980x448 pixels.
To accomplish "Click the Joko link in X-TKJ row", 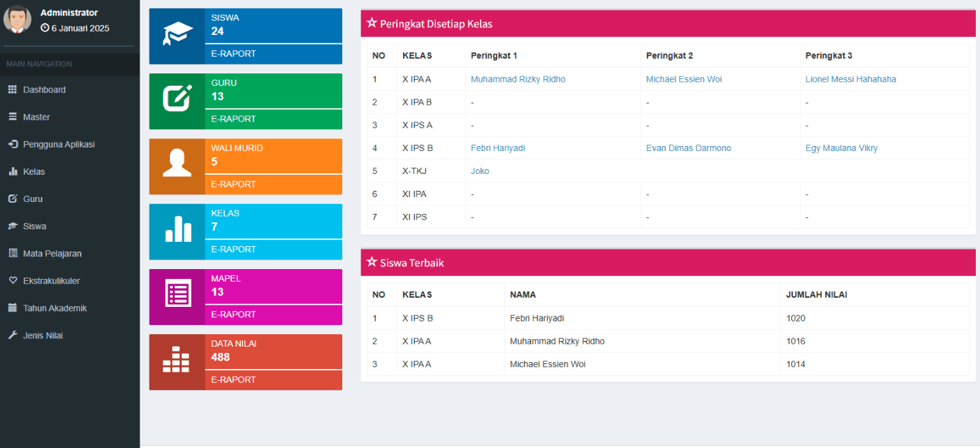I will (x=480, y=171).
